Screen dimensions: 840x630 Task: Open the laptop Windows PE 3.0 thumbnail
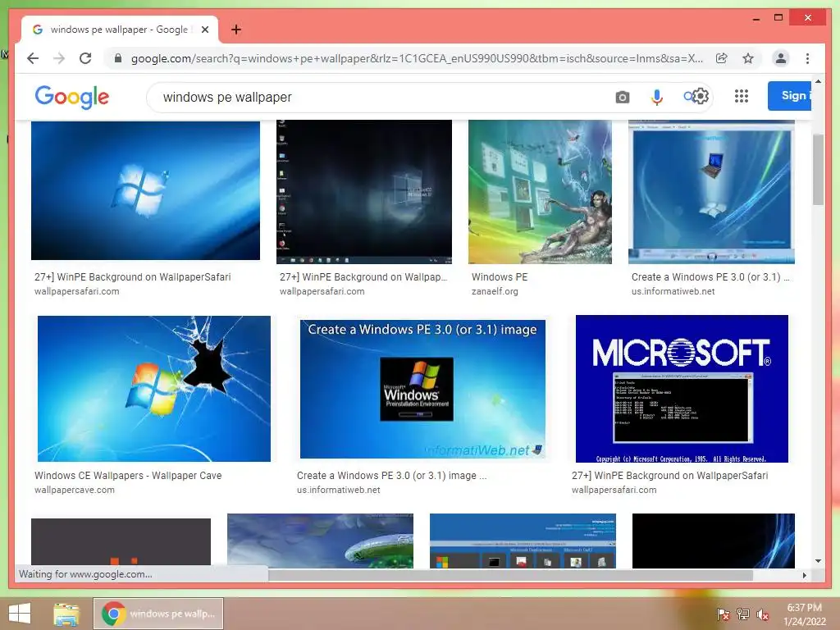(x=711, y=192)
